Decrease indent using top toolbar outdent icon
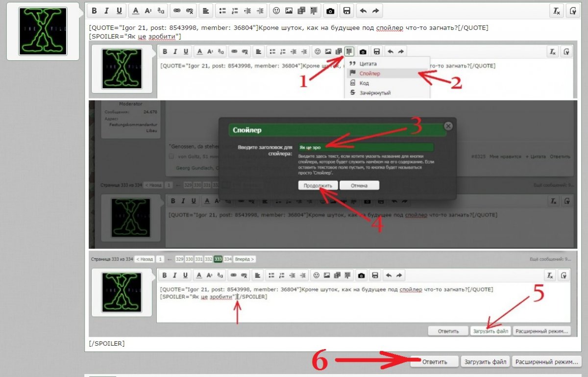The width and height of the screenshot is (588, 377). (x=247, y=10)
